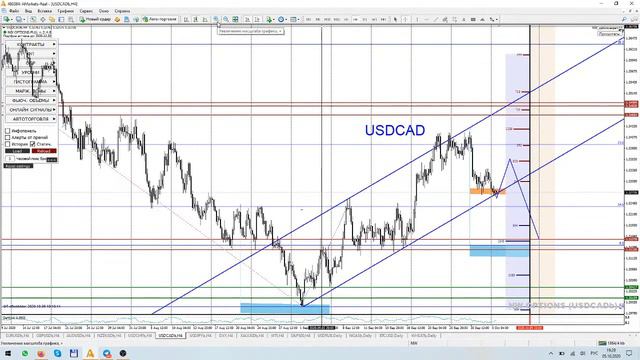Select the text label tool
Viewport: 640px width, 360px height.
[x=473, y=19]
